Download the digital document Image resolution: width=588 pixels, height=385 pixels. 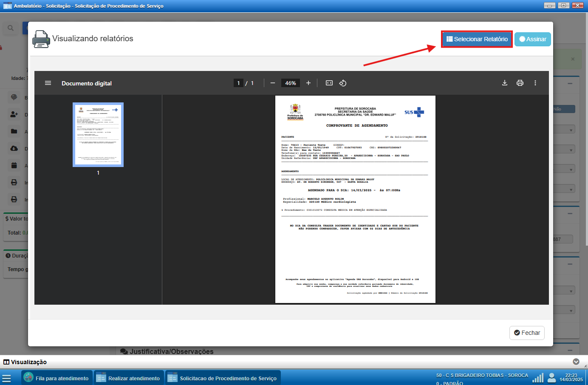(x=505, y=83)
